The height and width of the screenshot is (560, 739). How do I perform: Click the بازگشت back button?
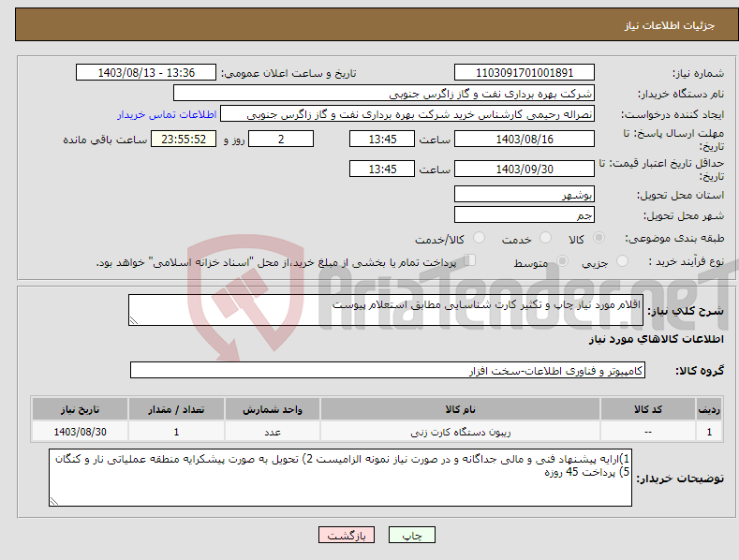[347, 535]
